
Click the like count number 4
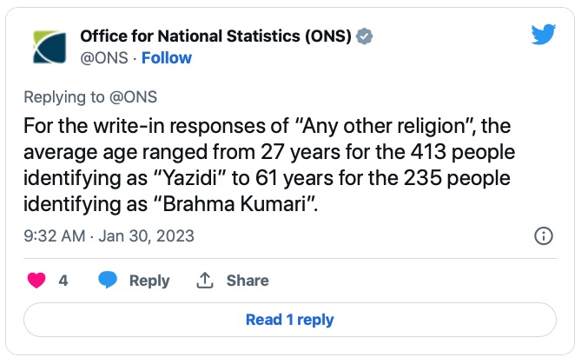[x=63, y=281]
